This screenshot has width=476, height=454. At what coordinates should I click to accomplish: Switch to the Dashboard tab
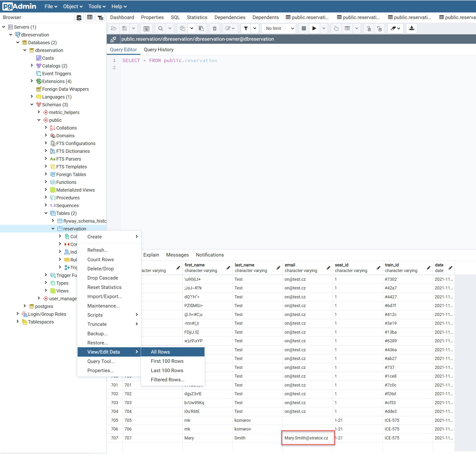122,17
